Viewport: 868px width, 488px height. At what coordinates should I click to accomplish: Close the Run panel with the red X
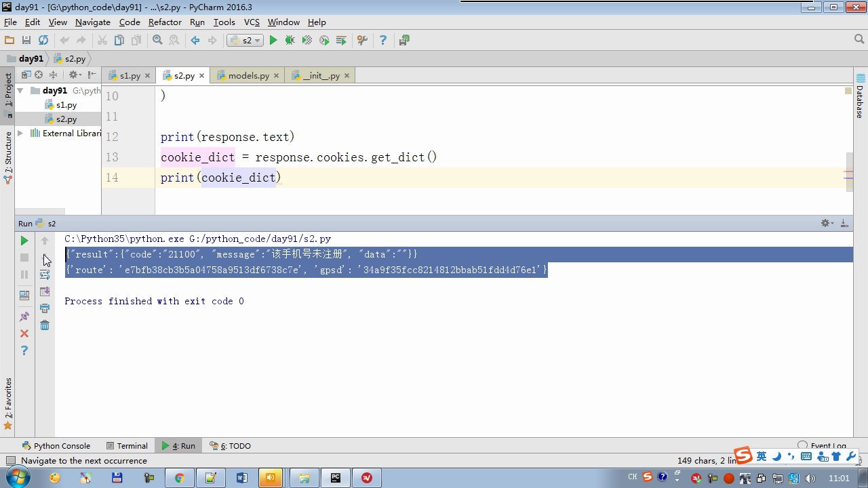click(24, 333)
